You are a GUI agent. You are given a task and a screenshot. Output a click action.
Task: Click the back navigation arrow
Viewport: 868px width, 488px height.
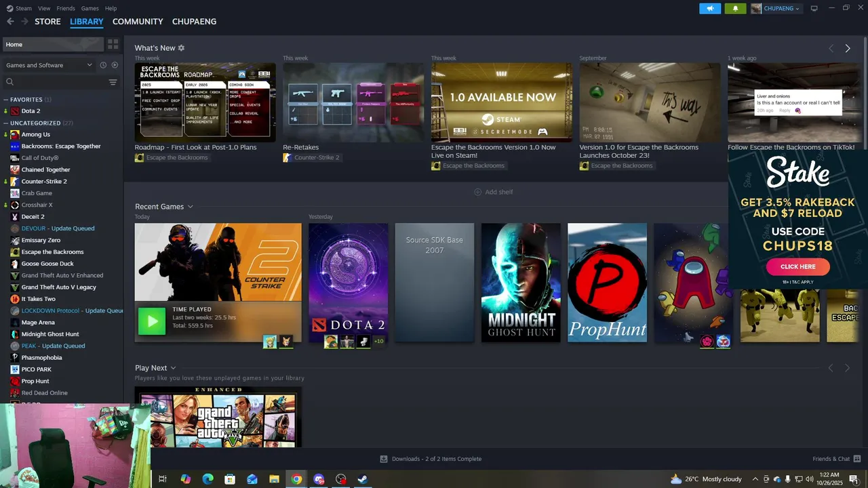click(10, 22)
